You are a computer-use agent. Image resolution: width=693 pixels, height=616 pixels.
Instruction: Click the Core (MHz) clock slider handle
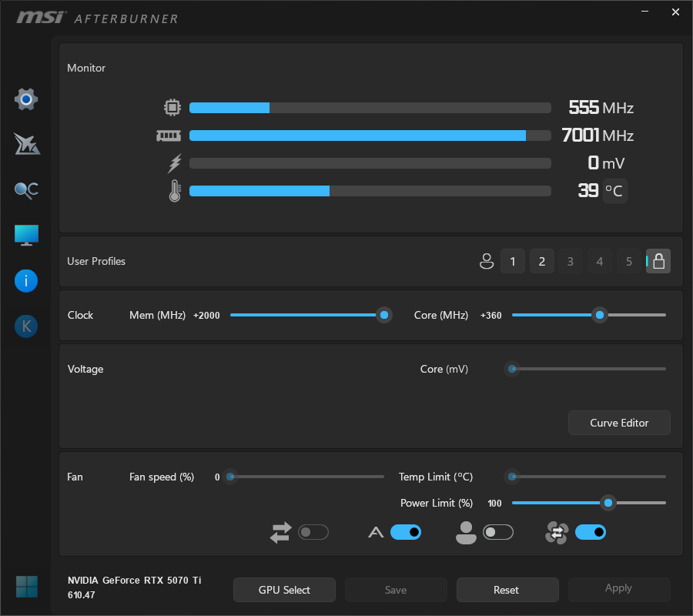tap(600, 315)
